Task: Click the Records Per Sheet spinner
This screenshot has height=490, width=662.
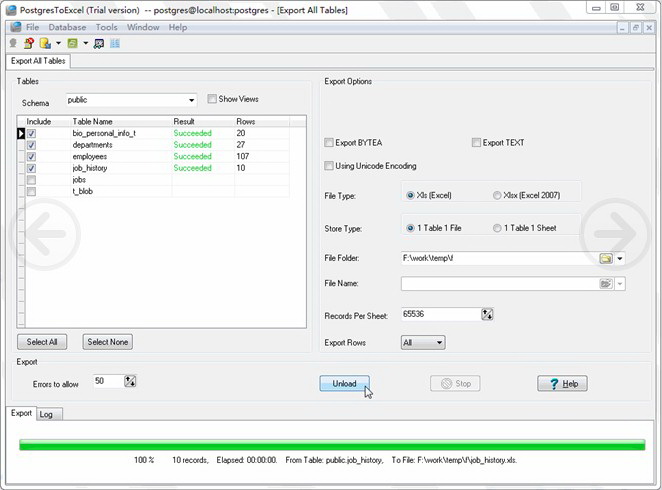Action: click(487, 314)
